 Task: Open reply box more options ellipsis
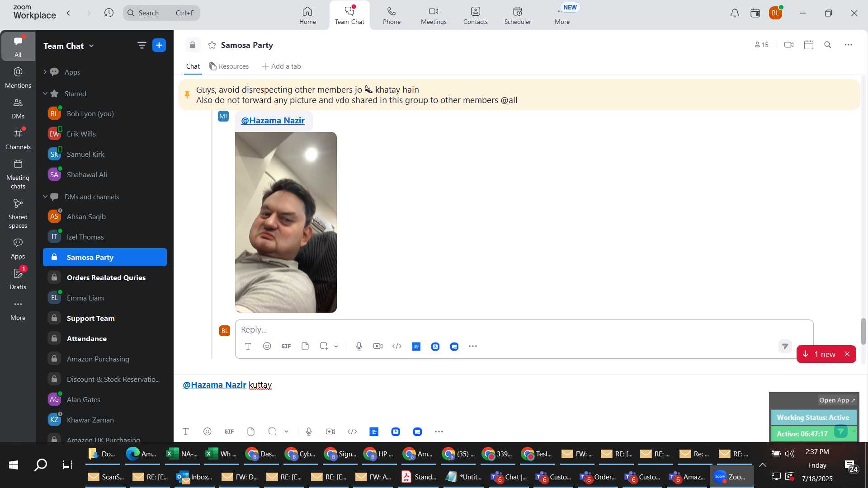click(473, 347)
